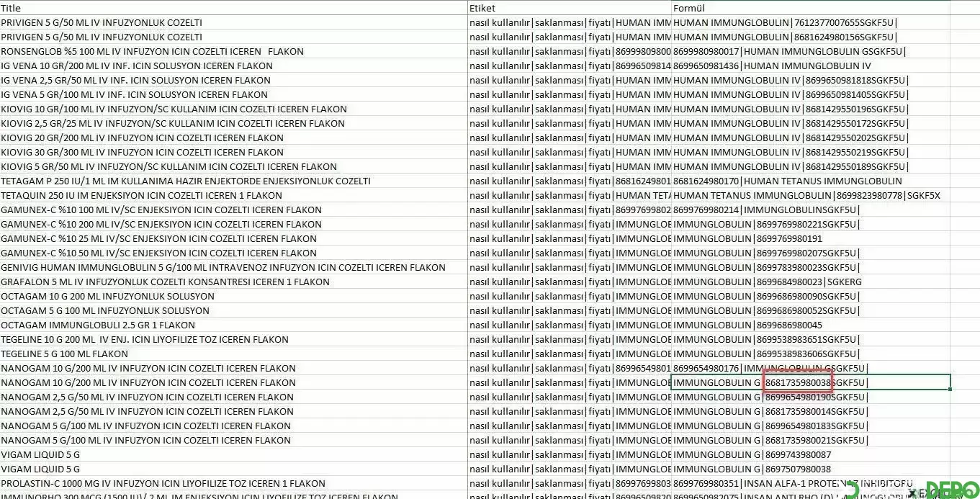The image size is (980, 499).
Task: Click the RONSENGLOB %5 100 ML title cell
Action: pos(233,51)
